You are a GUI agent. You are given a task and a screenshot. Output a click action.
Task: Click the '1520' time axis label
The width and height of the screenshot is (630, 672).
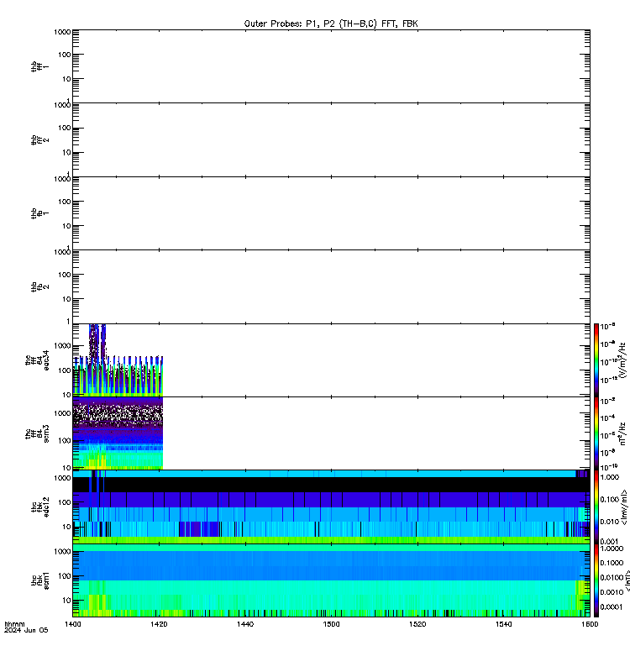pos(417,624)
